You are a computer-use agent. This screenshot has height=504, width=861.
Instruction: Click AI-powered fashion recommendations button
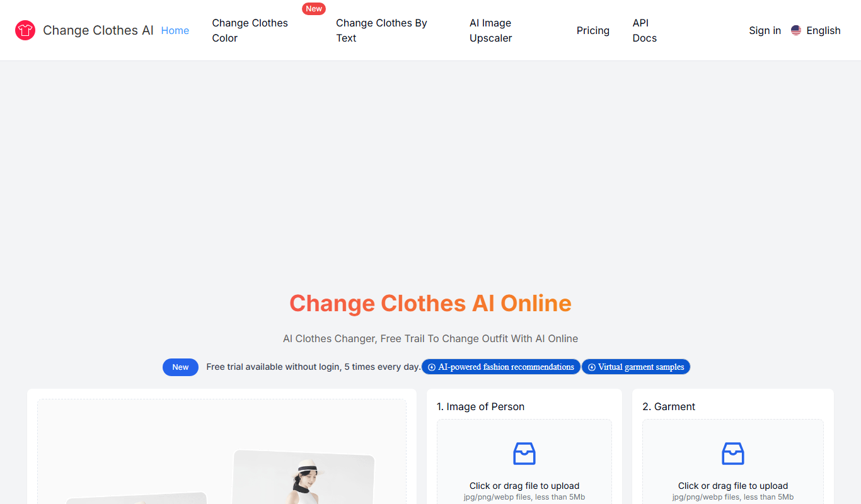tap(501, 367)
